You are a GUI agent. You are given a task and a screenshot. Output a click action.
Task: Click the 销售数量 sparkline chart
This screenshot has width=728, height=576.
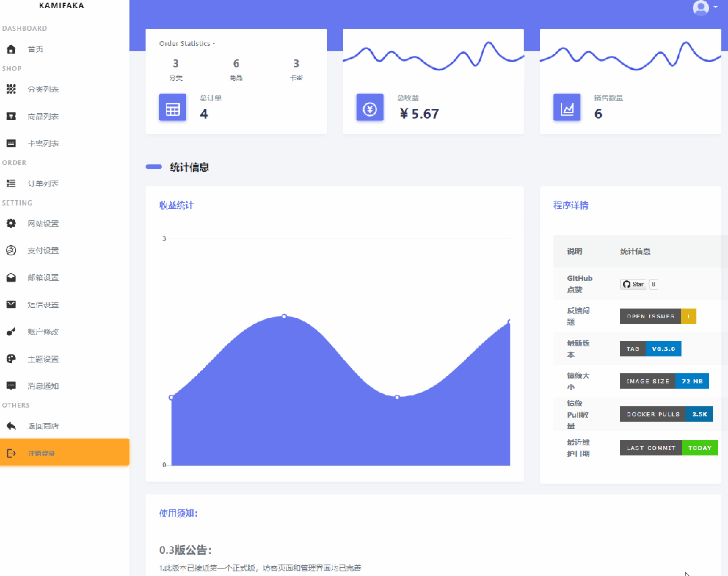[x=630, y=56]
